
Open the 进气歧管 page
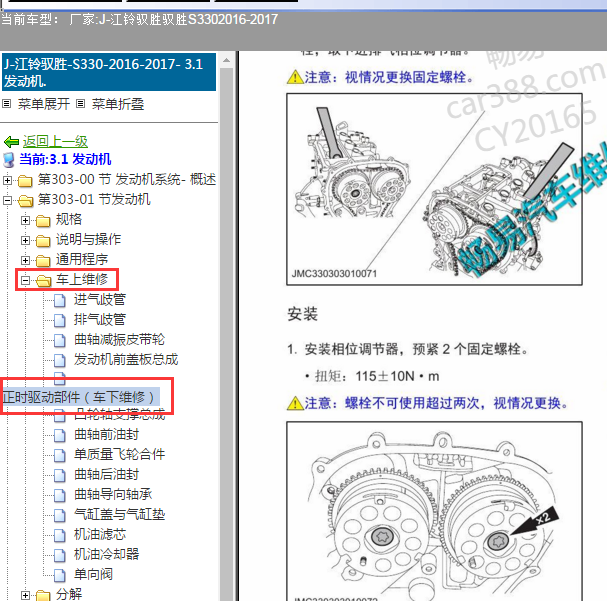coord(100,300)
